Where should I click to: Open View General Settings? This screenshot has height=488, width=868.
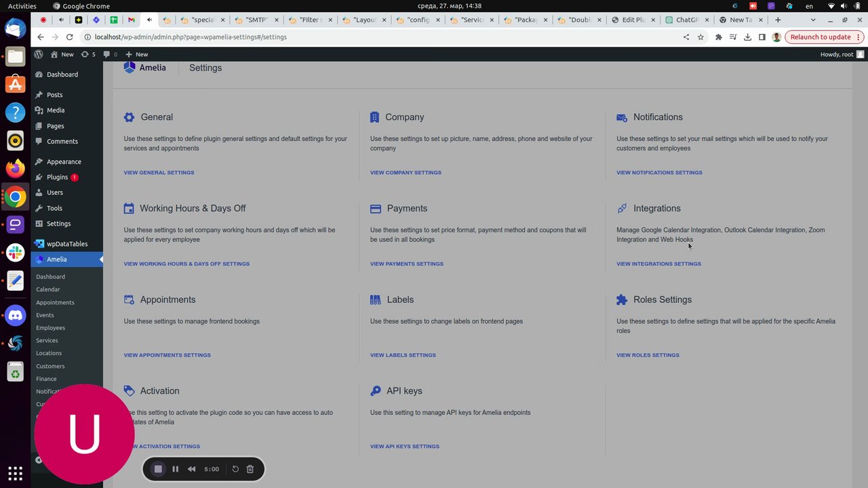tap(159, 172)
